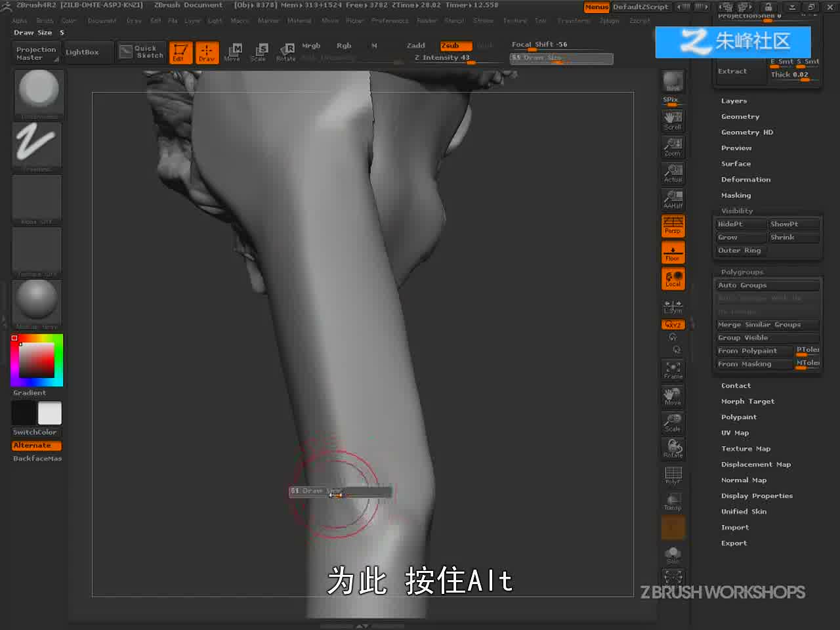Image resolution: width=840 pixels, height=630 pixels.
Task: Toggle BackfaceMask option
Action: [x=37, y=459]
